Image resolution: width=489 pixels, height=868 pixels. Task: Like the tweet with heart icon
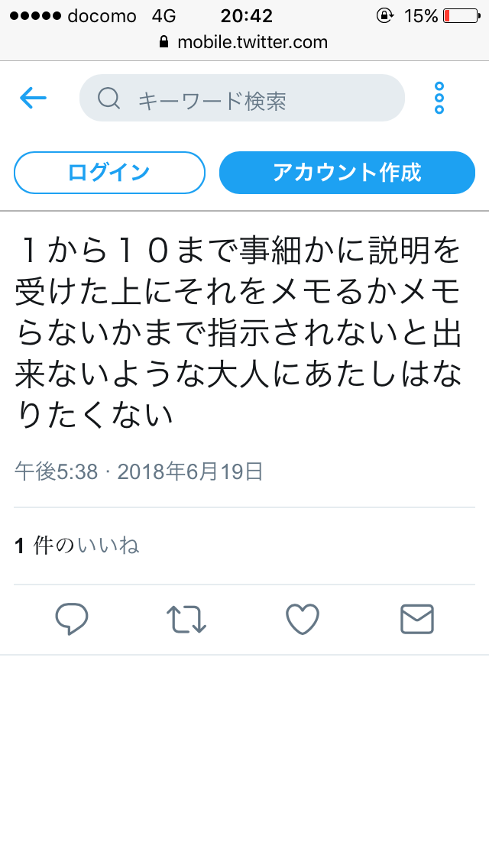pos(303,619)
